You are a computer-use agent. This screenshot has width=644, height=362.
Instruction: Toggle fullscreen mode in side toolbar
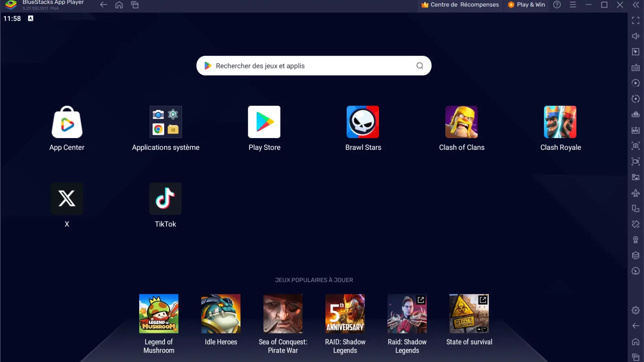[x=636, y=20]
